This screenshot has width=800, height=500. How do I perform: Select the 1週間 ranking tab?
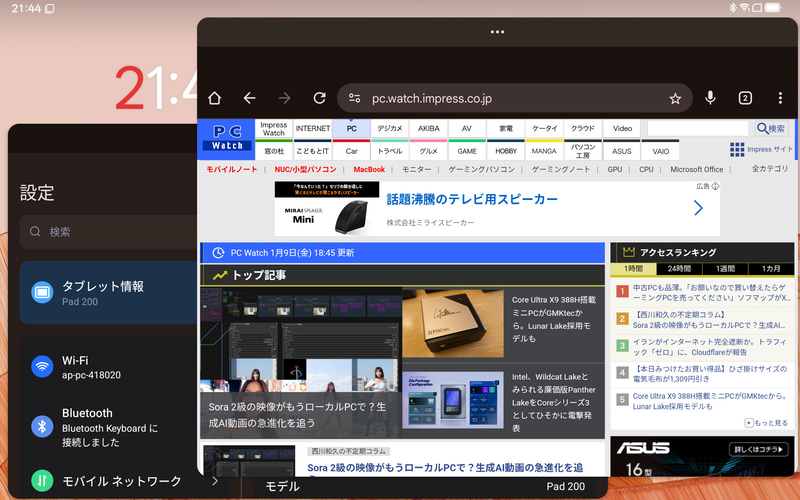(725, 268)
